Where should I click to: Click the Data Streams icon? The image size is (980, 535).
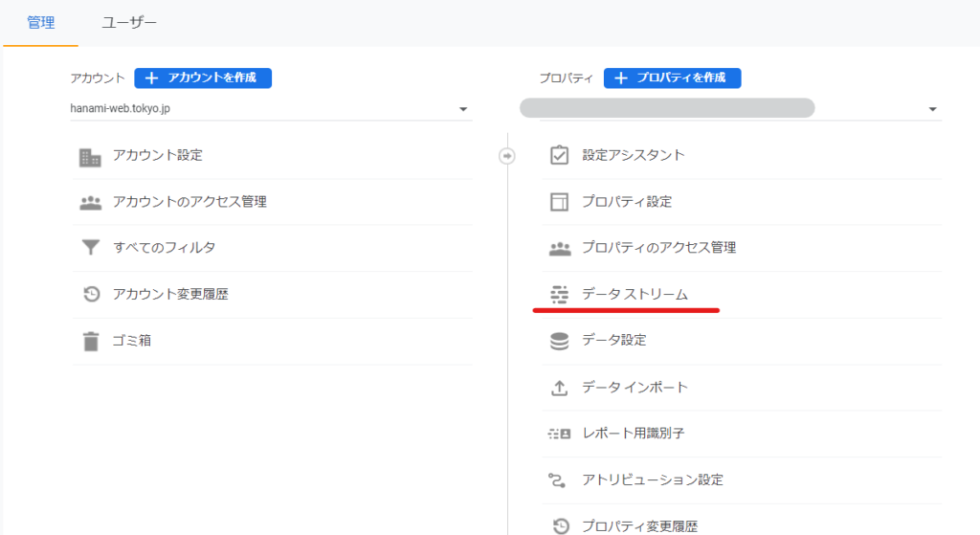[x=559, y=294]
